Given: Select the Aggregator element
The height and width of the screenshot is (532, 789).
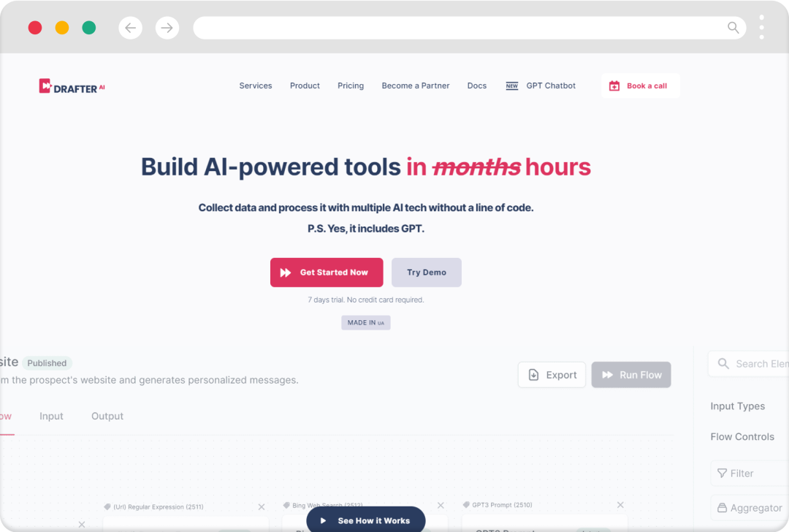Looking at the screenshot, I should coord(750,508).
